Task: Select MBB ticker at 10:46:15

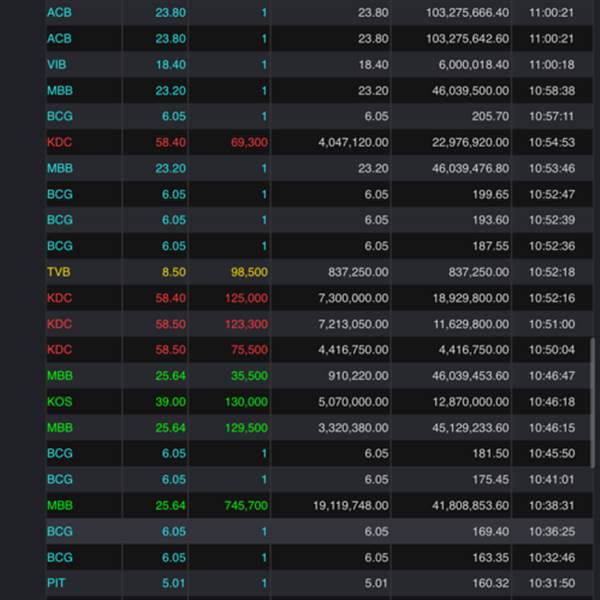Action: point(60,427)
